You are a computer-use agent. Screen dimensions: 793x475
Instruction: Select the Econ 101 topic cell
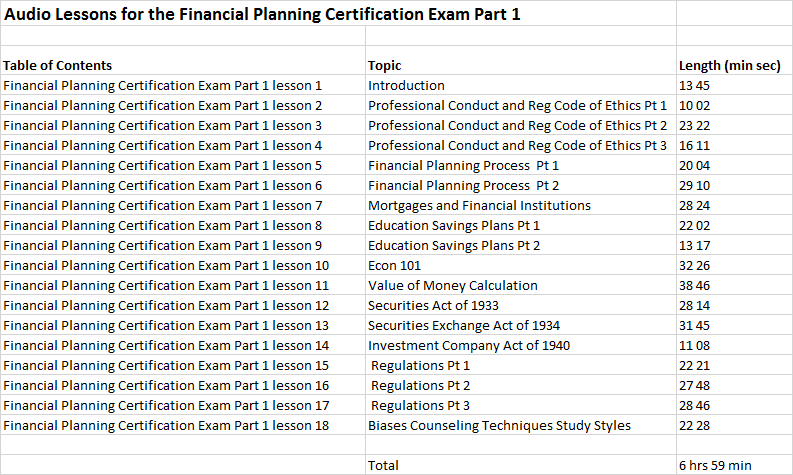point(394,265)
